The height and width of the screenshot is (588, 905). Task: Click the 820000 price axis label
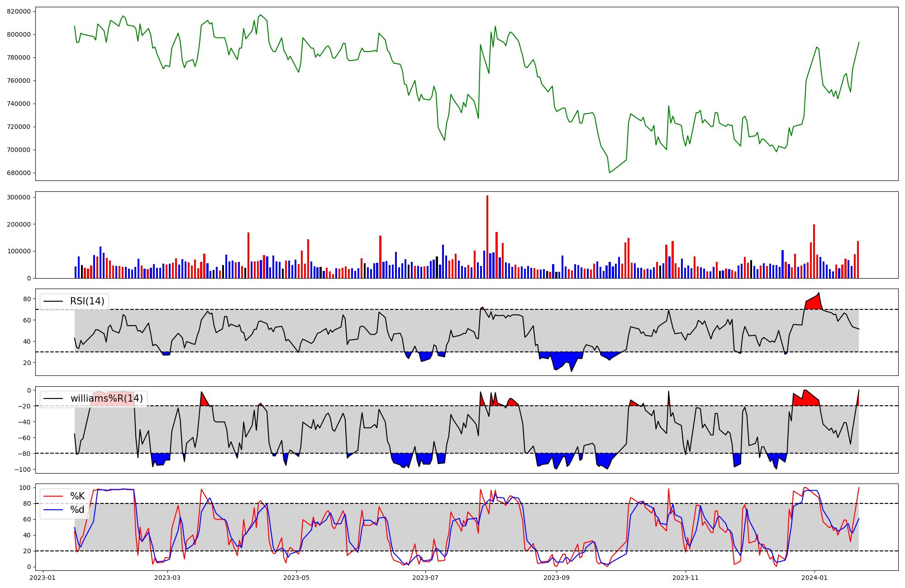coord(19,11)
